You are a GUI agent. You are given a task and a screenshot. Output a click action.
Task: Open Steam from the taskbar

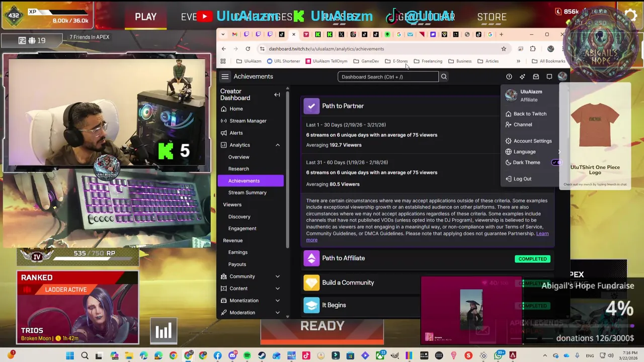click(x=262, y=356)
